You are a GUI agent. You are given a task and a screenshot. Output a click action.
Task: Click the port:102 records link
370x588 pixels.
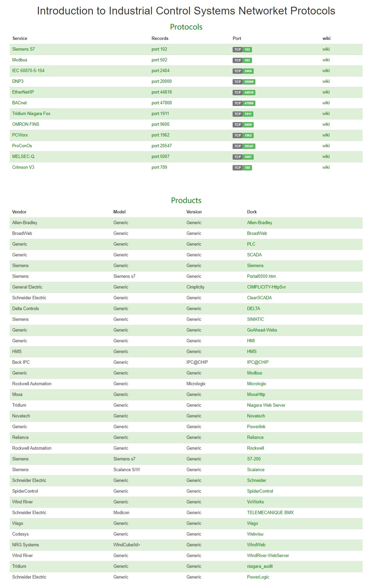(159, 49)
